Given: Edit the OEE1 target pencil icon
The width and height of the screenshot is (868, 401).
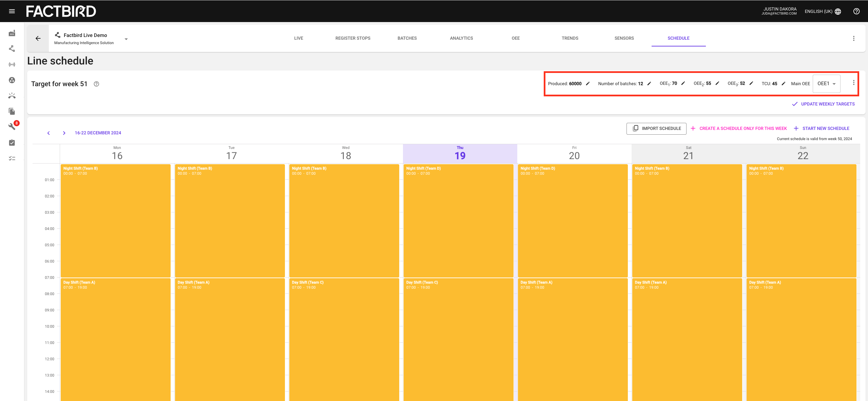Looking at the screenshot, I should click(683, 83).
